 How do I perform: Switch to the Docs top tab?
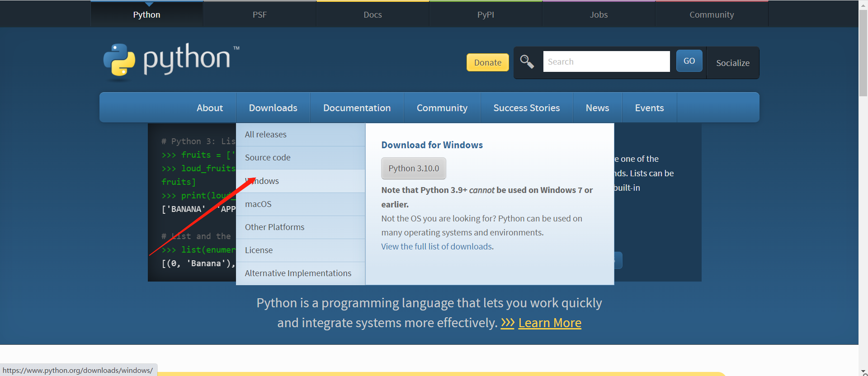click(373, 14)
